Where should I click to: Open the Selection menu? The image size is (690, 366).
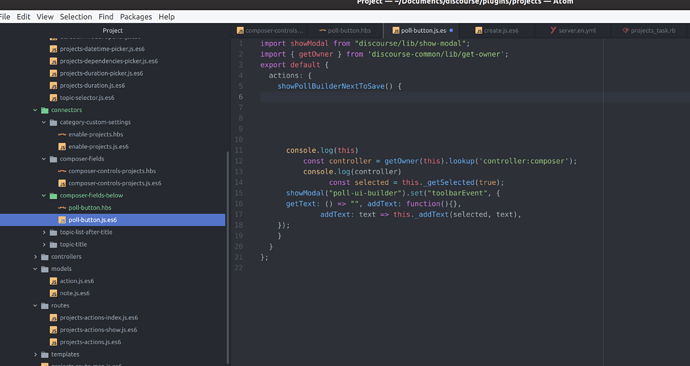(76, 17)
